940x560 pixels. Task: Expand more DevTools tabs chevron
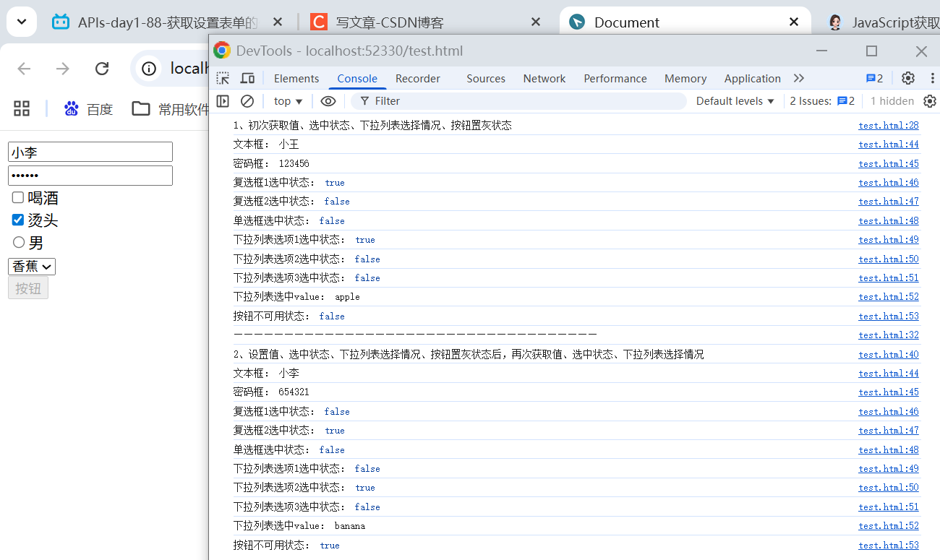[x=798, y=78]
